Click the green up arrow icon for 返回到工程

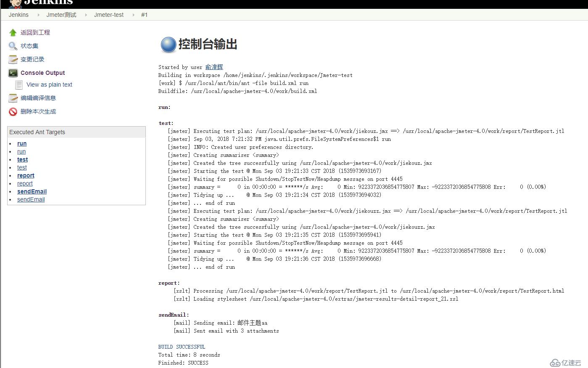point(13,32)
